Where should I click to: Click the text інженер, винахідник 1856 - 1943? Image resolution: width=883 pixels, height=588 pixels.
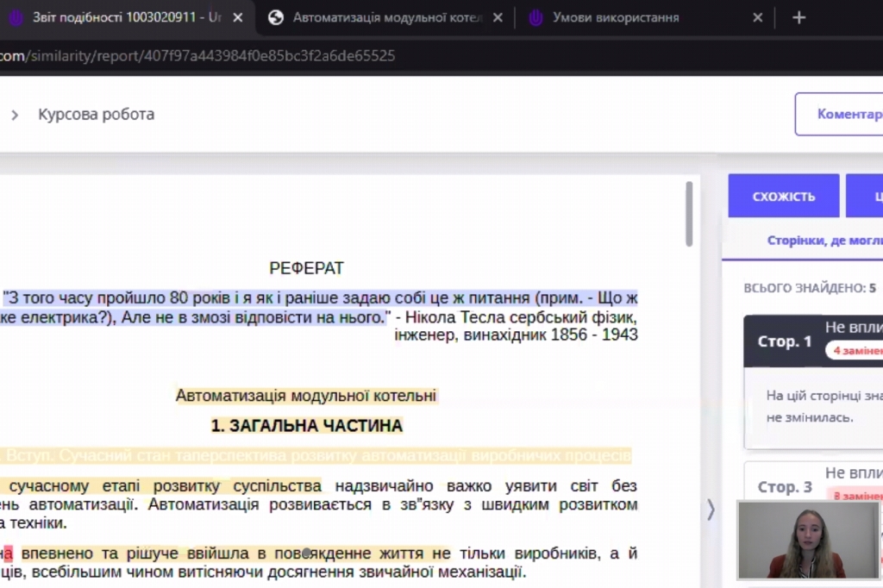coord(516,335)
